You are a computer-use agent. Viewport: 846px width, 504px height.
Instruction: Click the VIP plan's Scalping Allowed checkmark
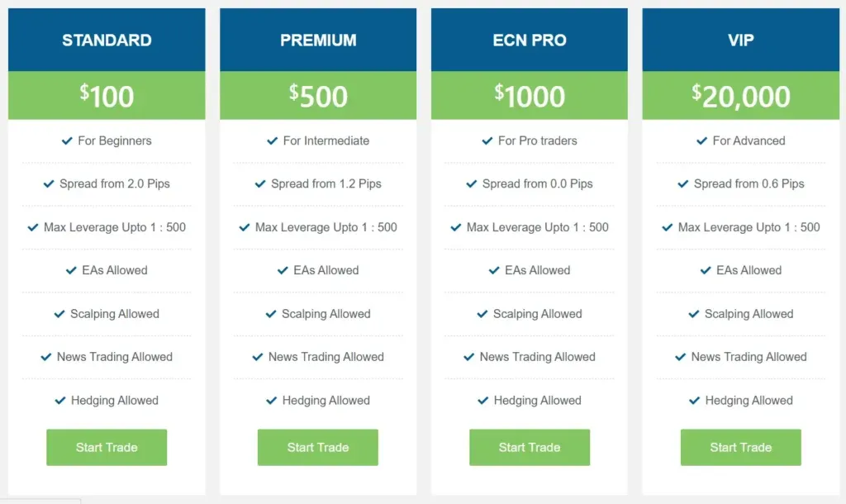tap(695, 314)
